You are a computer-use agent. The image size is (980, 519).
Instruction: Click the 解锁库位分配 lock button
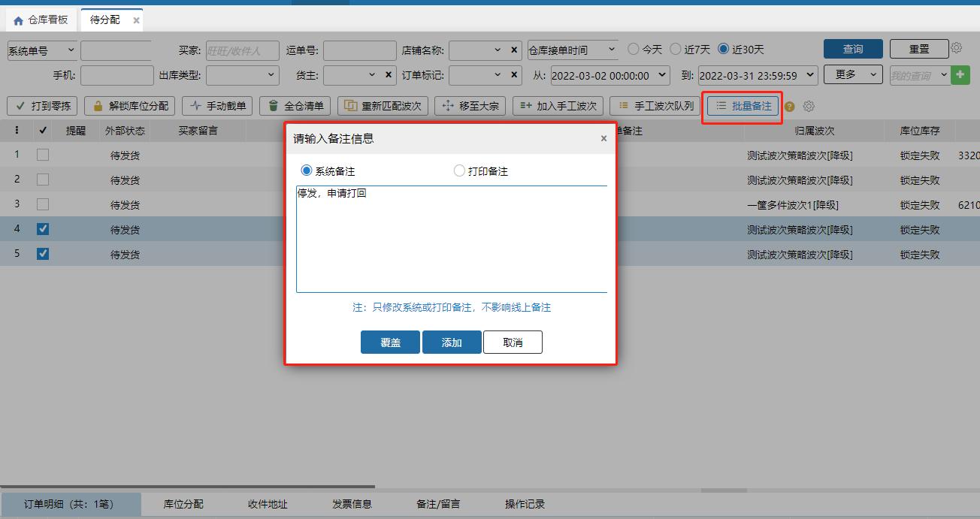pyautogui.click(x=135, y=106)
